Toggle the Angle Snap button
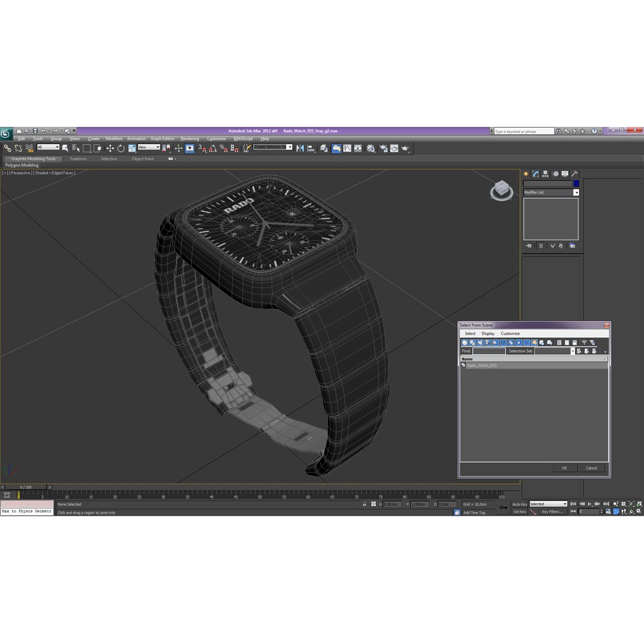Screen dimensions: 644x644 213,148
